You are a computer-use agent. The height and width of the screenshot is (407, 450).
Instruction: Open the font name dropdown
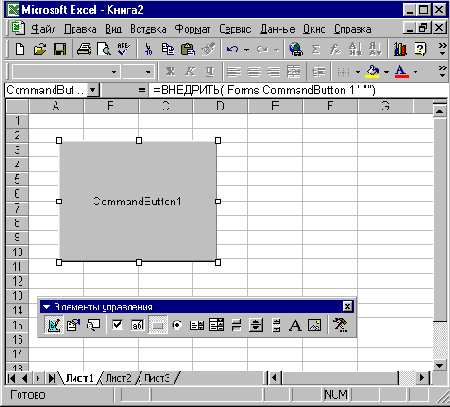114,72
